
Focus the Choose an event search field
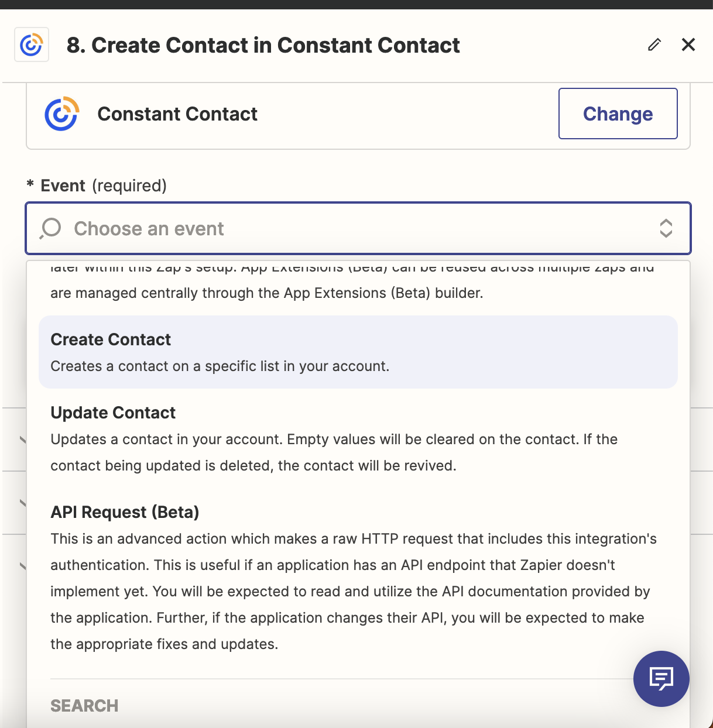(358, 228)
